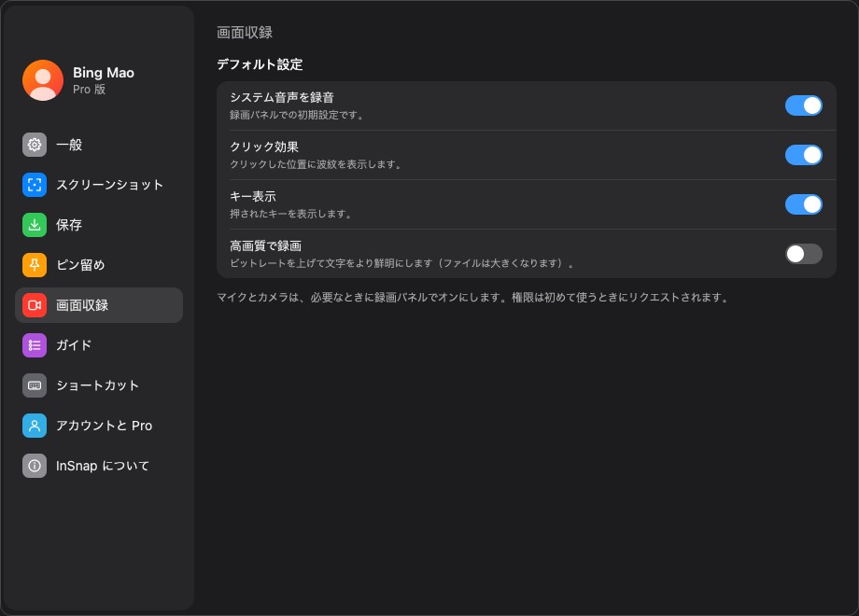This screenshot has height=616, width=859.
Task: Click the ビットレートを上げて description text
Action: point(402,263)
